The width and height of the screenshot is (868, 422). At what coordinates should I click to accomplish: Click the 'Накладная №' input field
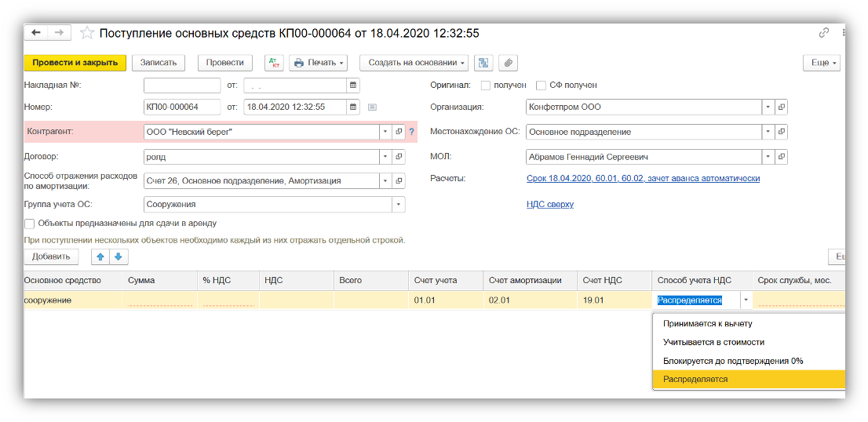coord(182,85)
